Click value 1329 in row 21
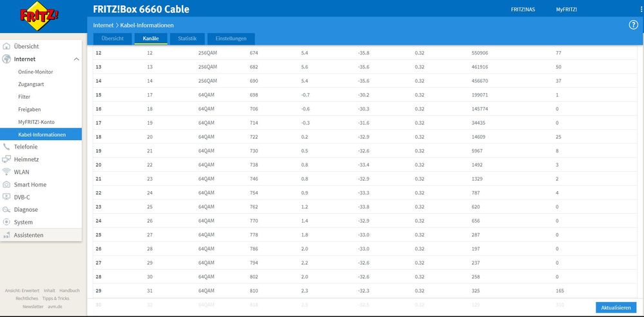Image resolution: width=644 pixels, height=317 pixels. coord(477,179)
